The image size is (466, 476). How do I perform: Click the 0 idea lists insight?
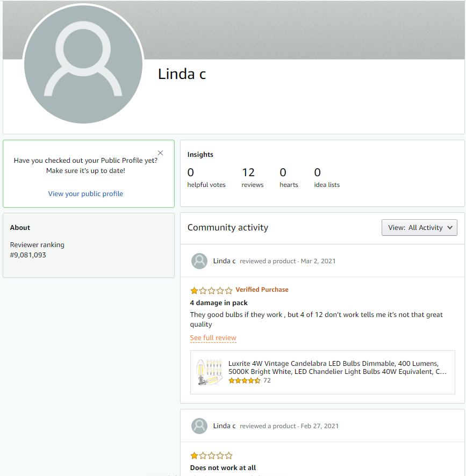pos(326,178)
